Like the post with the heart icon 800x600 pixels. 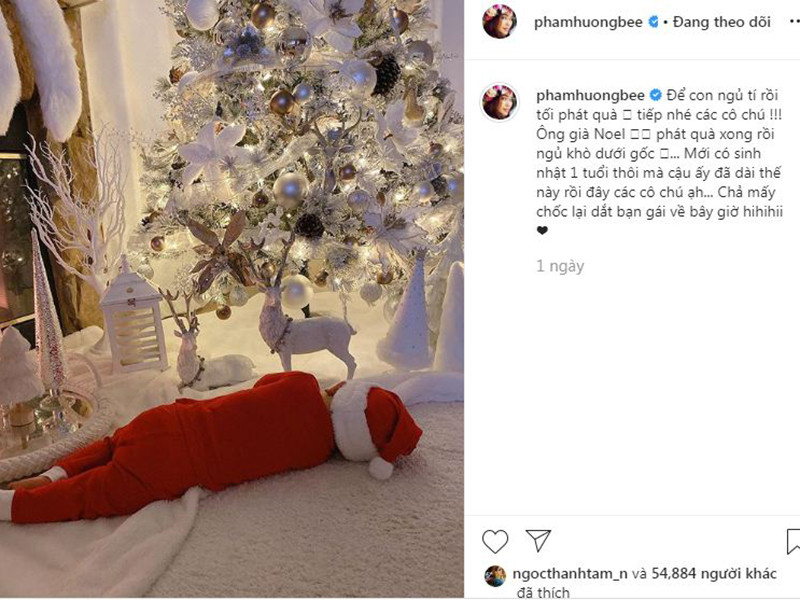495,541
